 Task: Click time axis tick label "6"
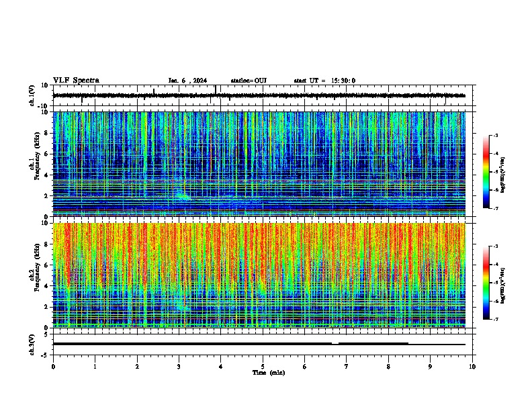click(305, 367)
